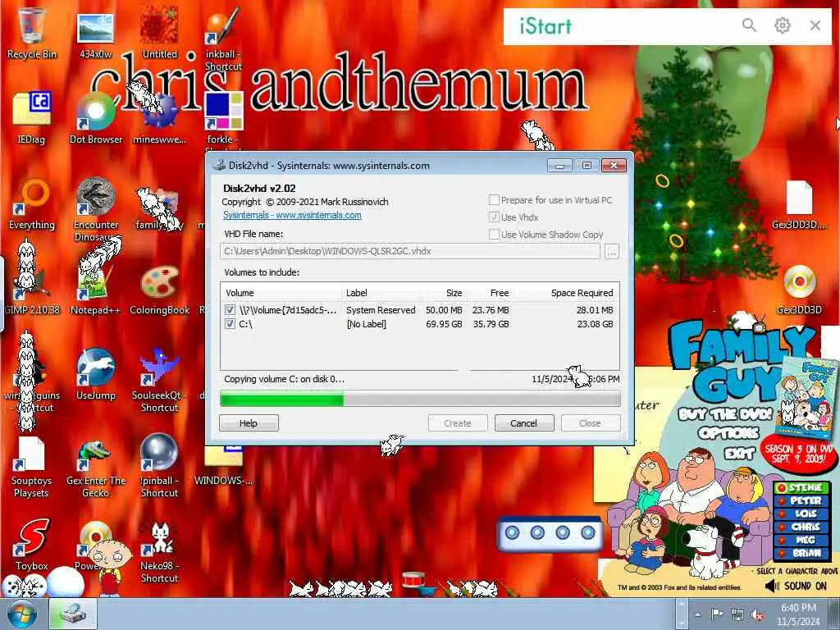Click Family Guy OPTIONS text
This screenshot has height=630, width=840.
click(728, 433)
